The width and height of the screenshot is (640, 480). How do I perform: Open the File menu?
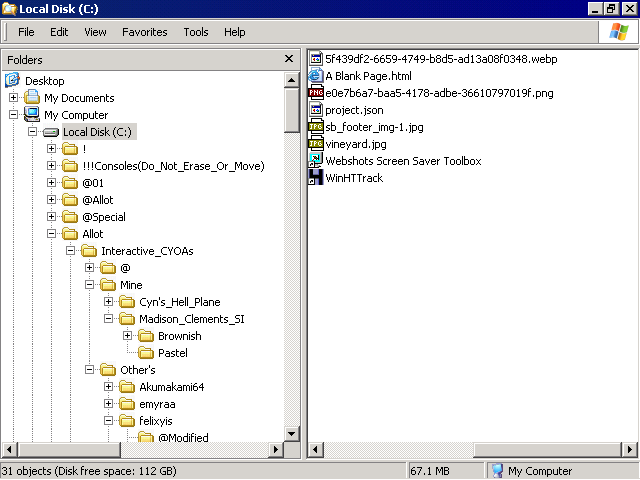click(x=26, y=32)
